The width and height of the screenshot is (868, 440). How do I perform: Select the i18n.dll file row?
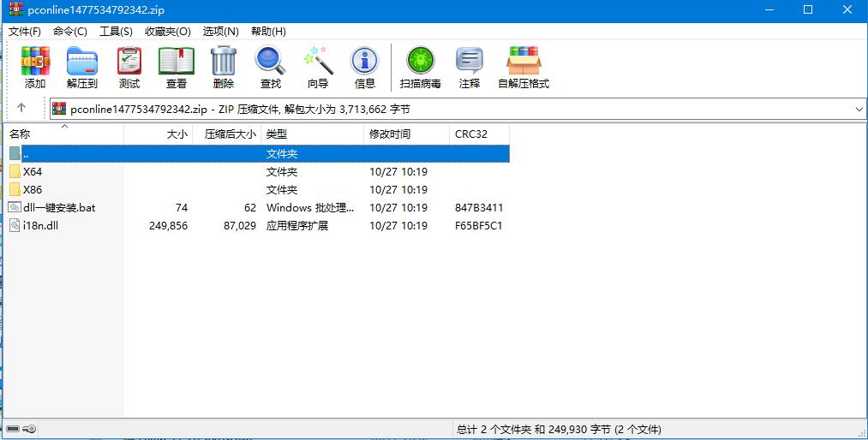point(259,225)
